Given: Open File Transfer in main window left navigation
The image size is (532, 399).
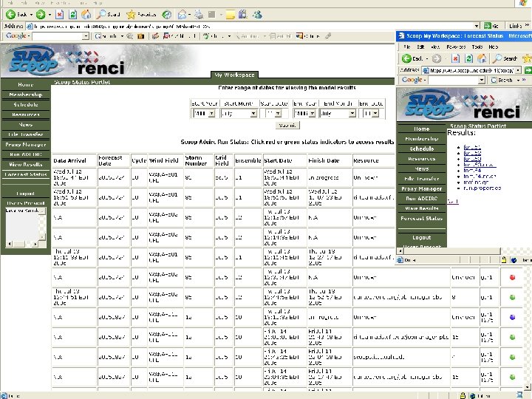Looking at the screenshot, I should pos(26,134).
